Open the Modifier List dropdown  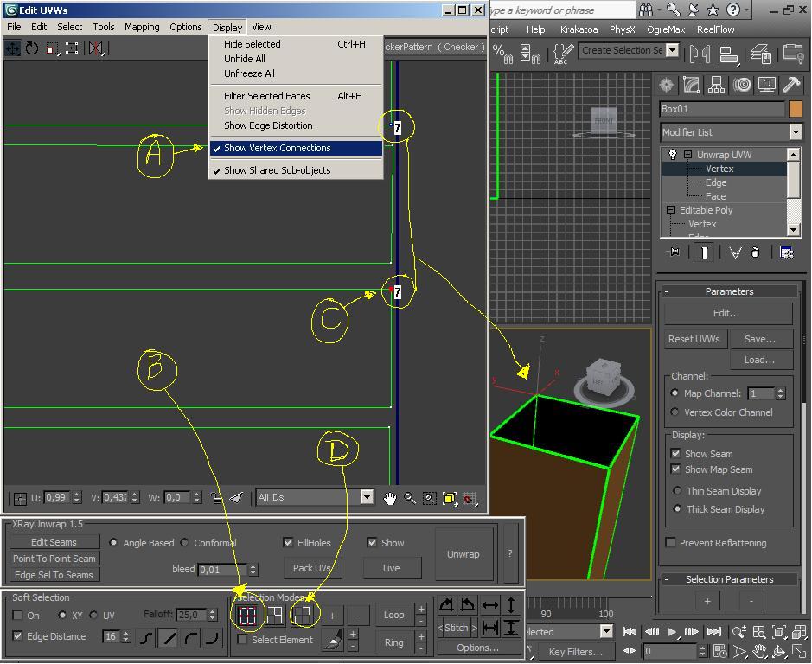click(x=796, y=132)
